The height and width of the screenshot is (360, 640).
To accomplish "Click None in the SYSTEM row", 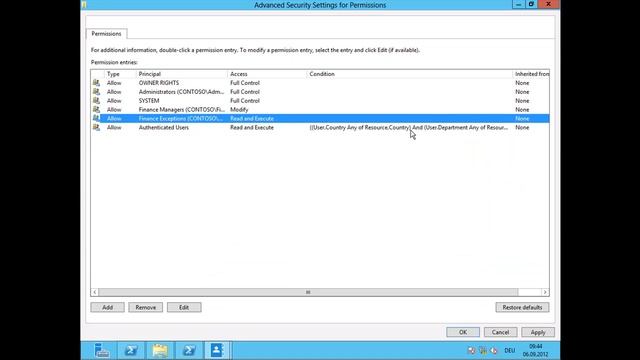I will 522,101.
